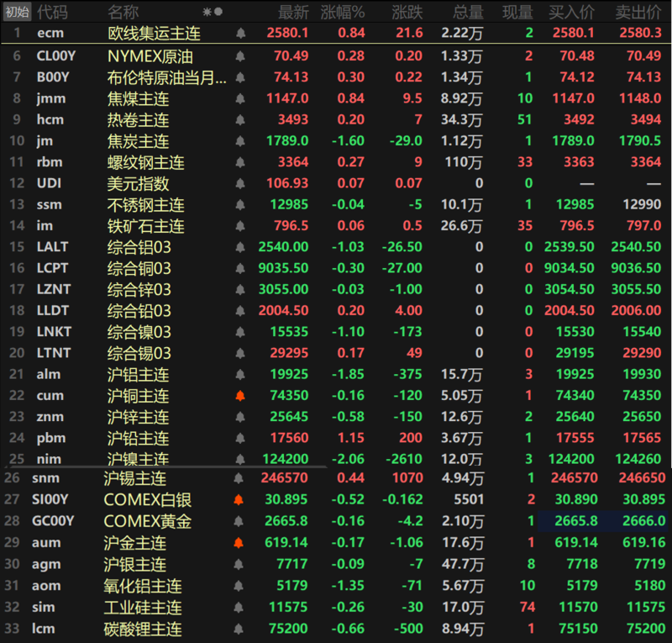Sort by 现量 column header
Viewport: 672px width, 643px height.
click(x=517, y=12)
